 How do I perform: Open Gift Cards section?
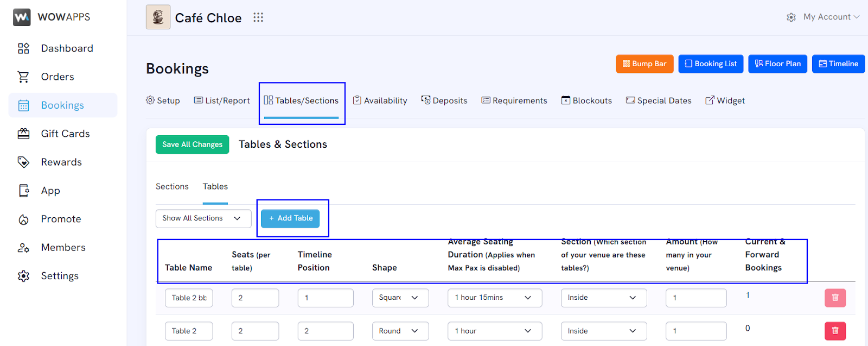tap(66, 134)
